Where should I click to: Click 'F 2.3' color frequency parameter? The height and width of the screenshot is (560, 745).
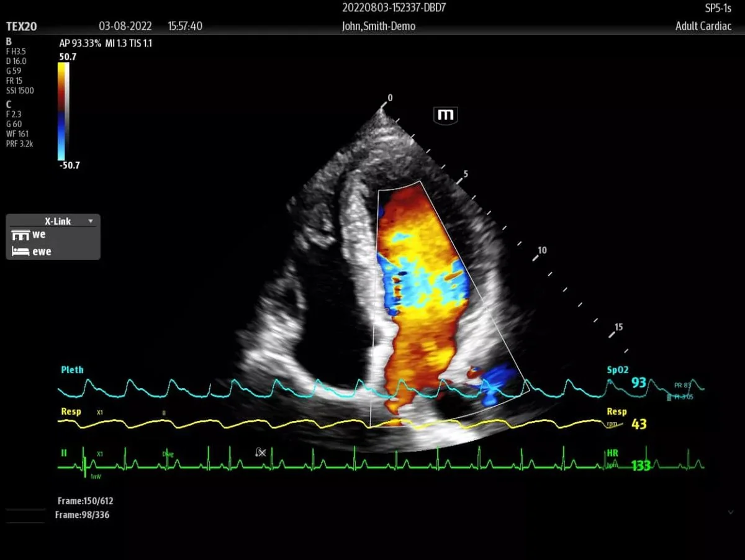[14, 114]
